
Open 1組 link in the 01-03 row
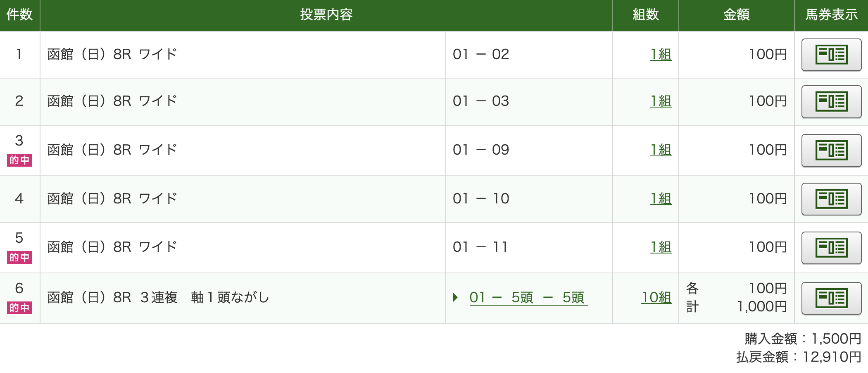[661, 101]
